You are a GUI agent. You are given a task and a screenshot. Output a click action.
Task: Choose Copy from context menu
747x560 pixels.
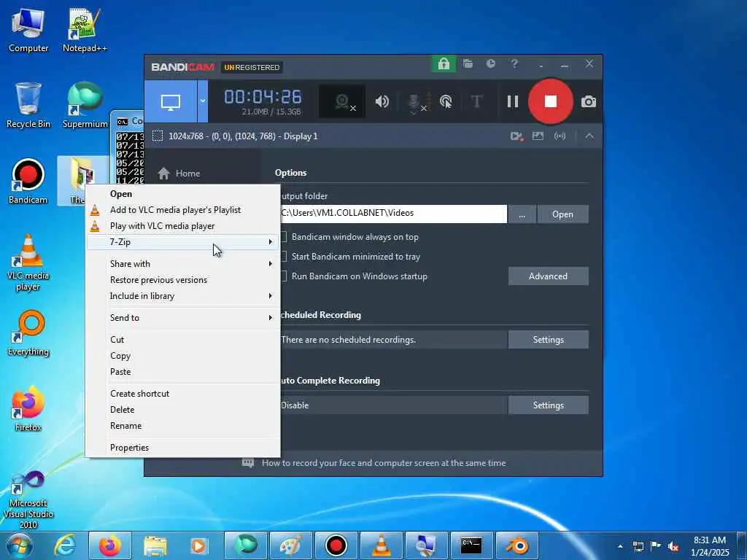(183, 356)
